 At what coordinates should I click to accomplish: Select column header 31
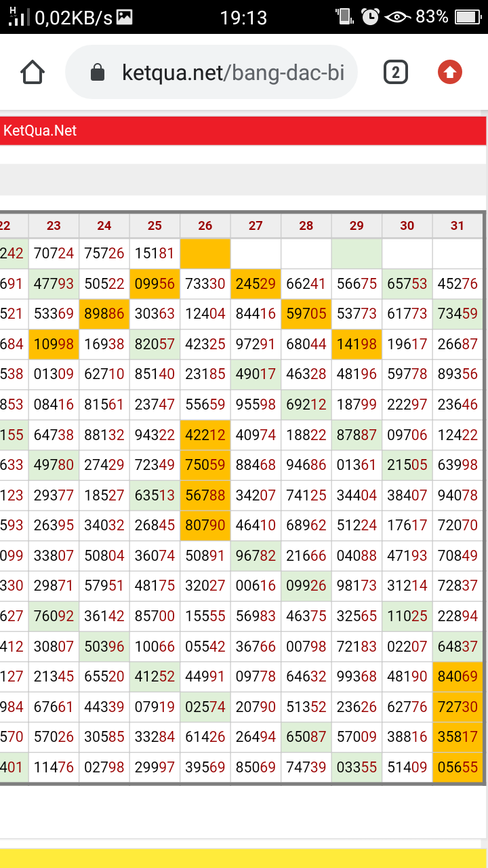pyautogui.click(x=457, y=226)
